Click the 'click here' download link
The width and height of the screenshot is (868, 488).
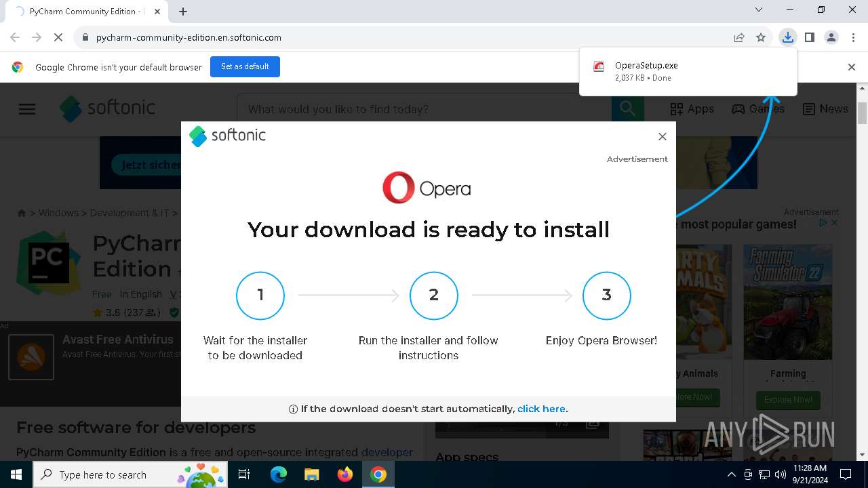tap(541, 409)
